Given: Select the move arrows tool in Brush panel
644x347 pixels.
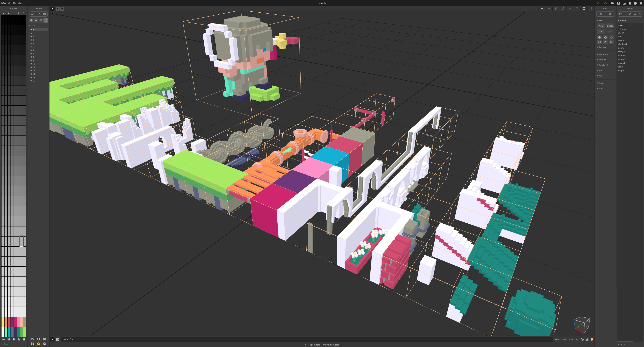Looking at the screenshot, I should (x=31, y=20).
